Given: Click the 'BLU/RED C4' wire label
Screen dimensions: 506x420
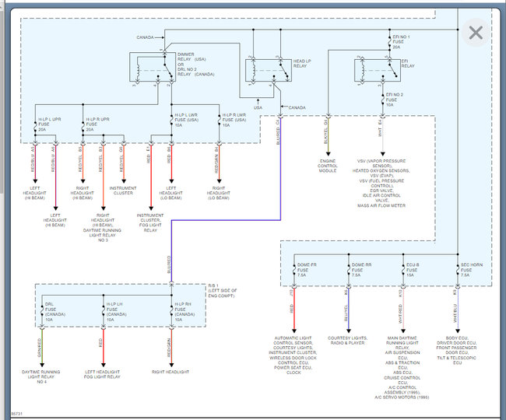Looking at the screenshot, I should [278, 132].
